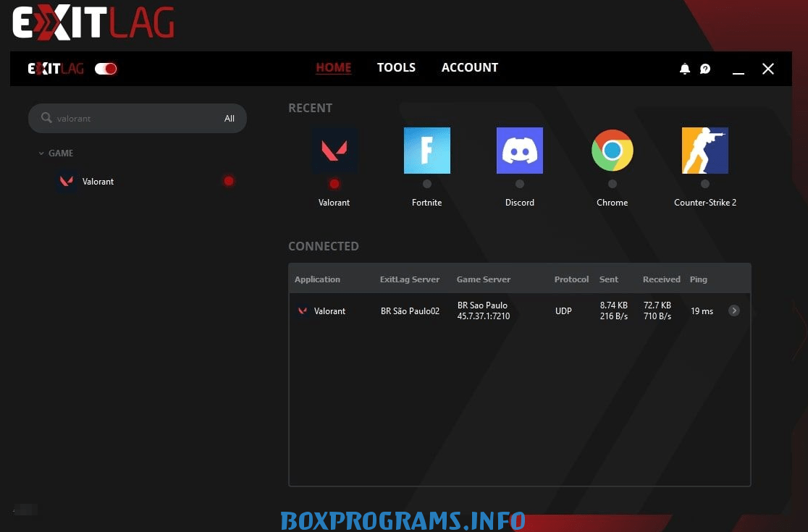Click game server address 45.7.37.1:7210
The height and width of the screenshot is (532, 808).
click(x=484, y=316)
